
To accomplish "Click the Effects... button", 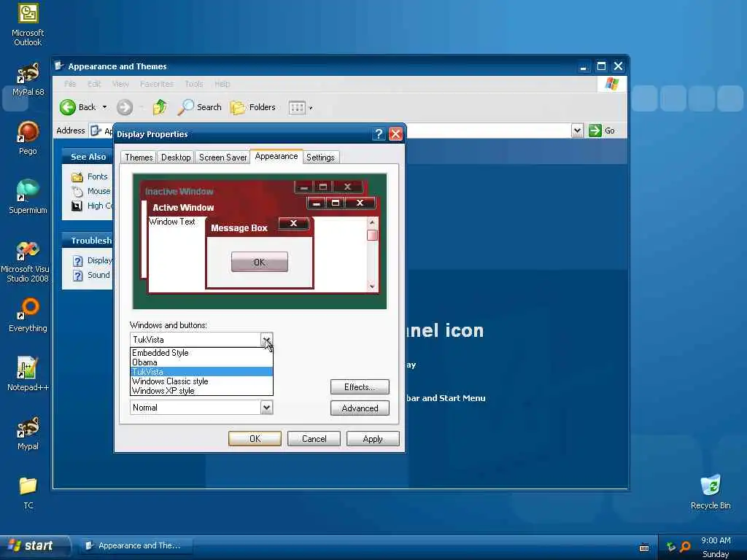I will click(360, 387).
